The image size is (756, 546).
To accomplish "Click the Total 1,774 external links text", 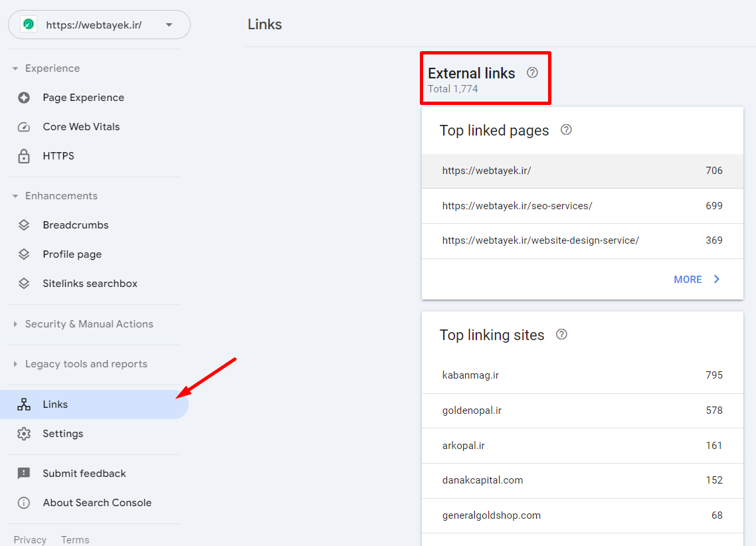I will (452, 89).
